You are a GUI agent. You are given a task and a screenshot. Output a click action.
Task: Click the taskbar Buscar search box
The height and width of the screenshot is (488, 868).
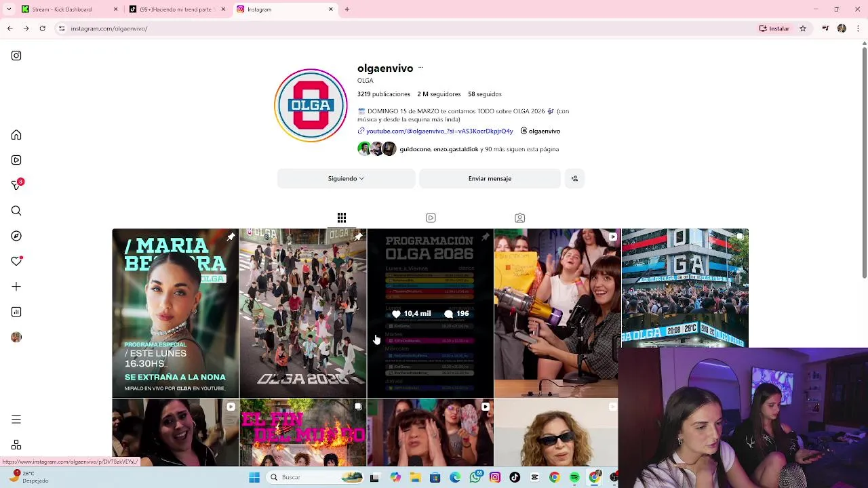click(x=315, y=477)
